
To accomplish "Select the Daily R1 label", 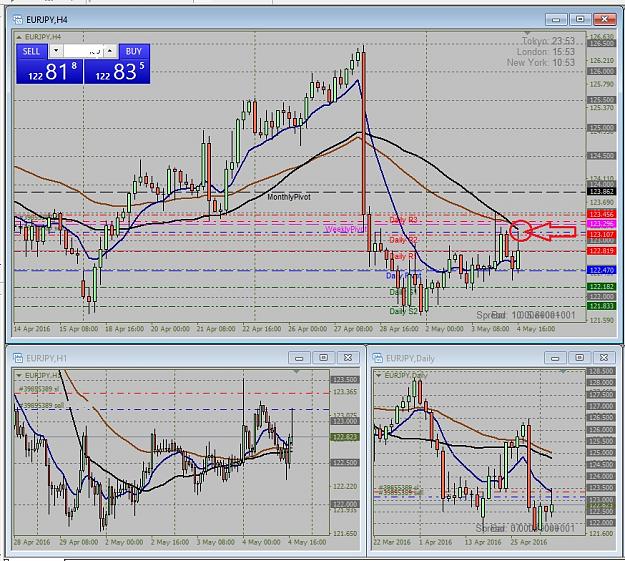I will 403,256.
